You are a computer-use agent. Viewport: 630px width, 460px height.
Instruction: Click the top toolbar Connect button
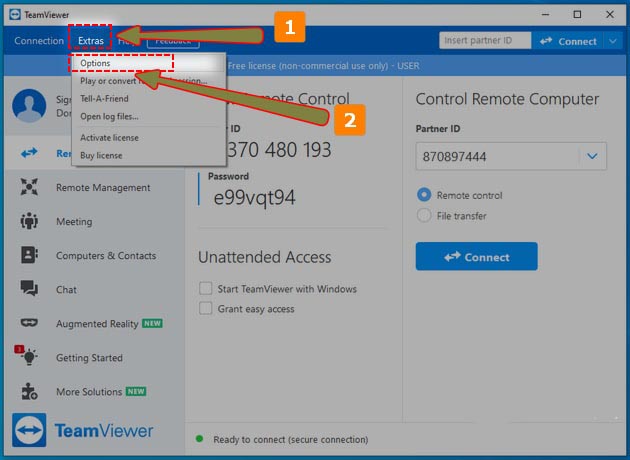pyautogui.click(x=567, y=41)
